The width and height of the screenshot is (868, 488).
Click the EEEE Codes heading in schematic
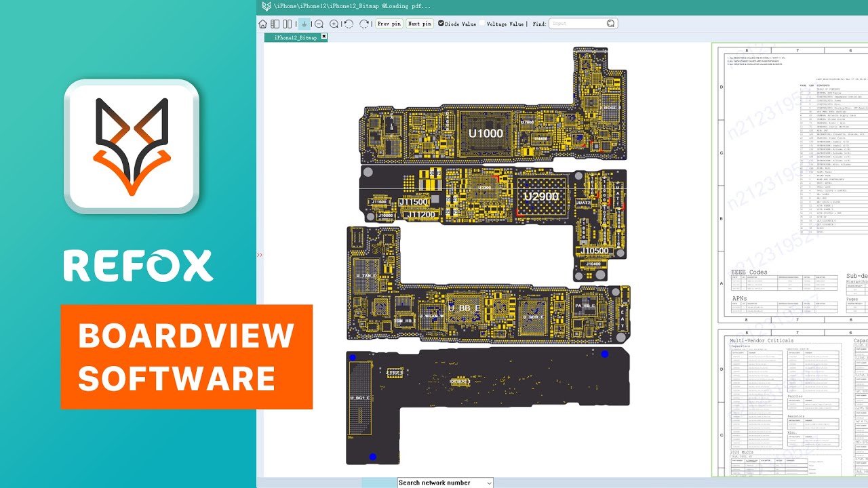(x=749, y=272)
